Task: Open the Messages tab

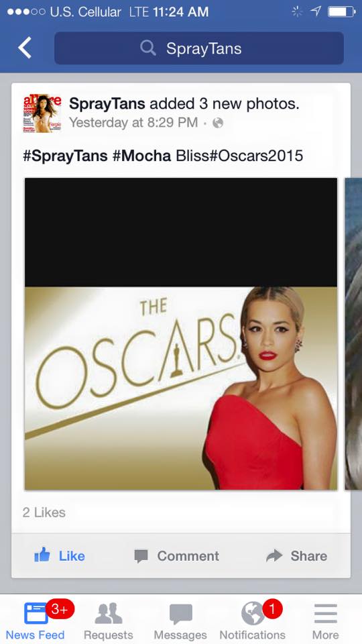Action: [x=180, y=619]
